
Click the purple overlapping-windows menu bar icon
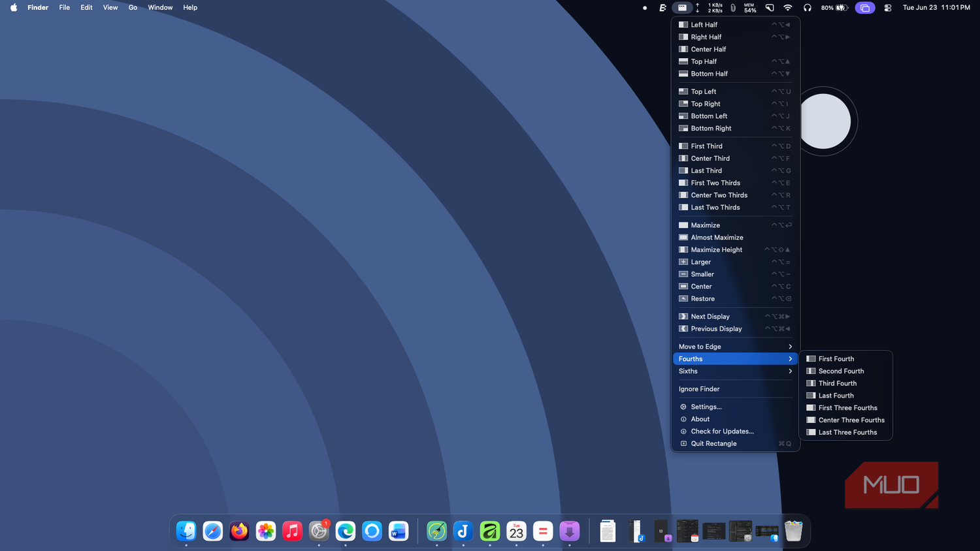tap(864, 8)
